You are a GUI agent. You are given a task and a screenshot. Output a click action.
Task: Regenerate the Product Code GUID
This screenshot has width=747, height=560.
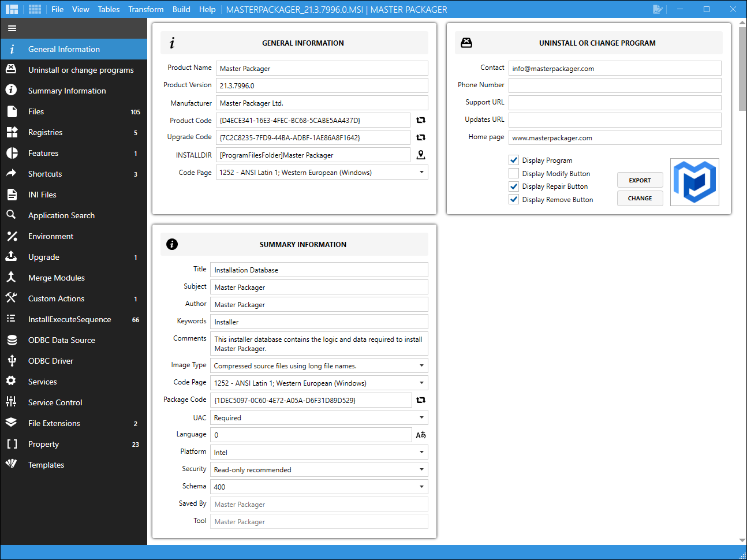(421, 120)
